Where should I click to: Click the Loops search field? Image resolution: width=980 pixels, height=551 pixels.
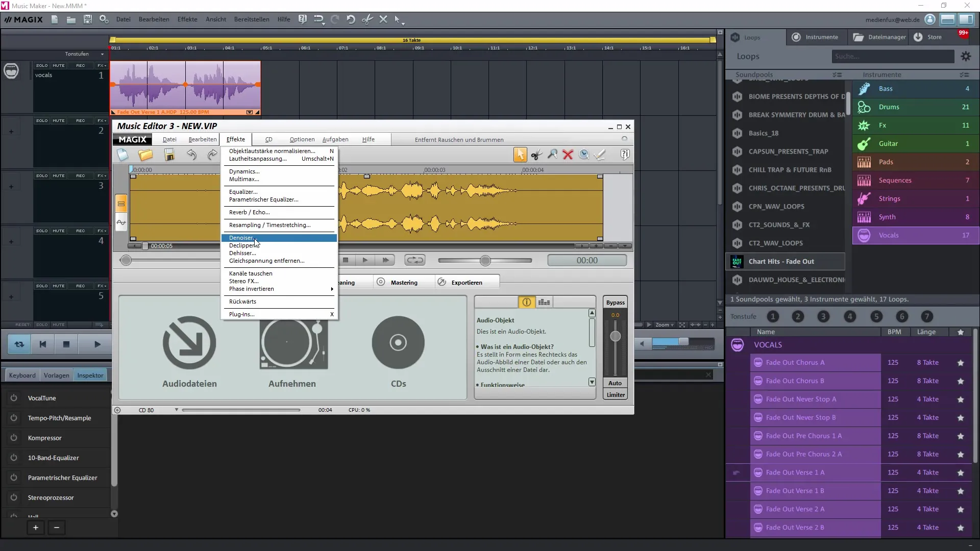(893, 57)
